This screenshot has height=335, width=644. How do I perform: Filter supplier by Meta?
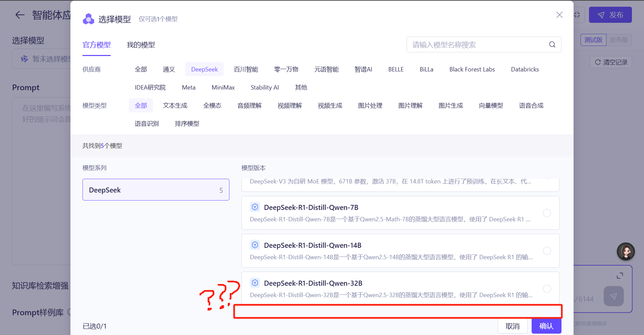pos(189,88)
